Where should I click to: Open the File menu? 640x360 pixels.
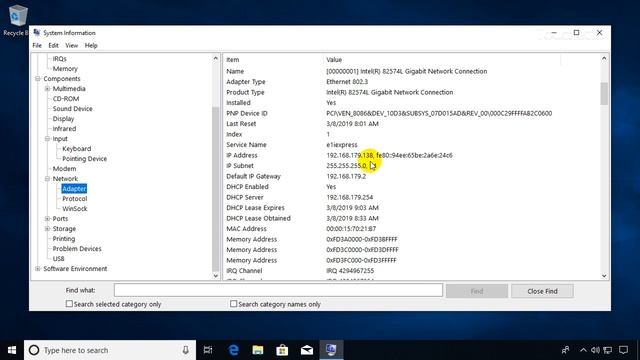click(37, 45)
